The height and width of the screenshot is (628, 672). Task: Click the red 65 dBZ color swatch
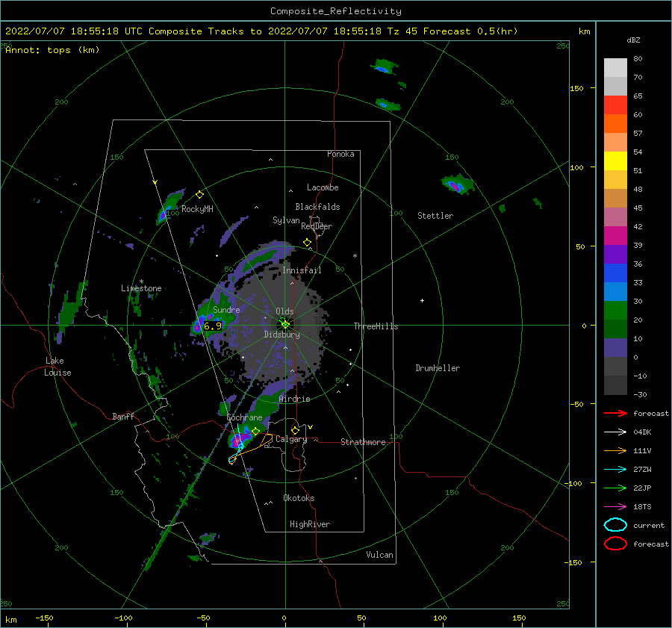pos(615,105)
